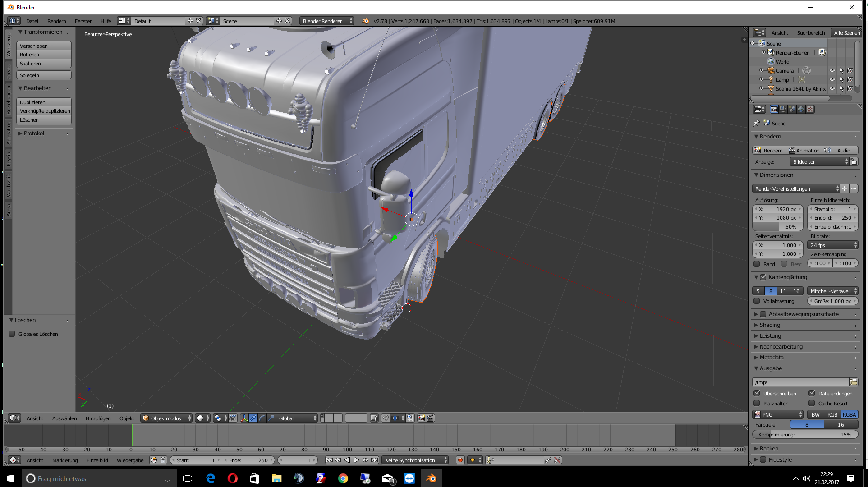The image size is (868, 487).
Task: Jump to the first frame
Action: [x=329, y=460]
